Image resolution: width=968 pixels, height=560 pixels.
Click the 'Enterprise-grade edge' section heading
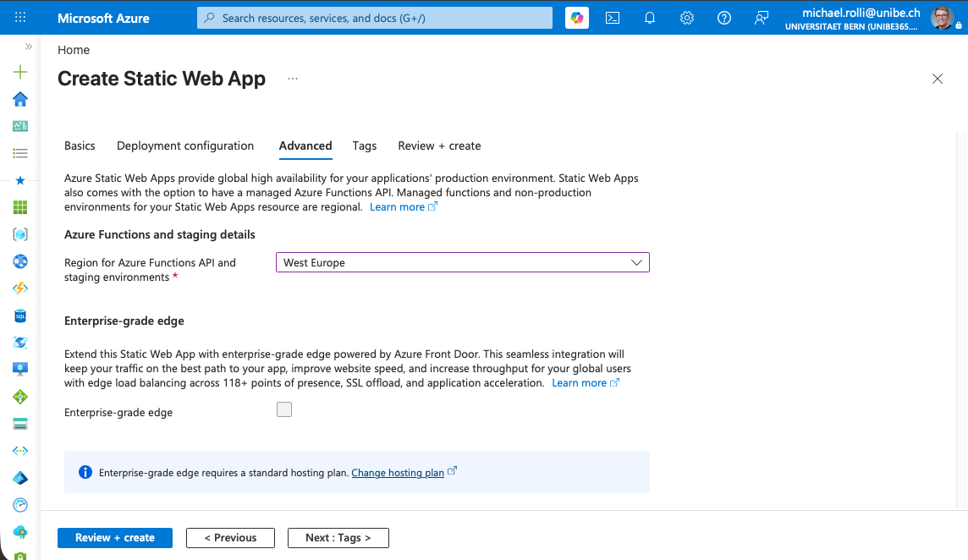point(124,321)
